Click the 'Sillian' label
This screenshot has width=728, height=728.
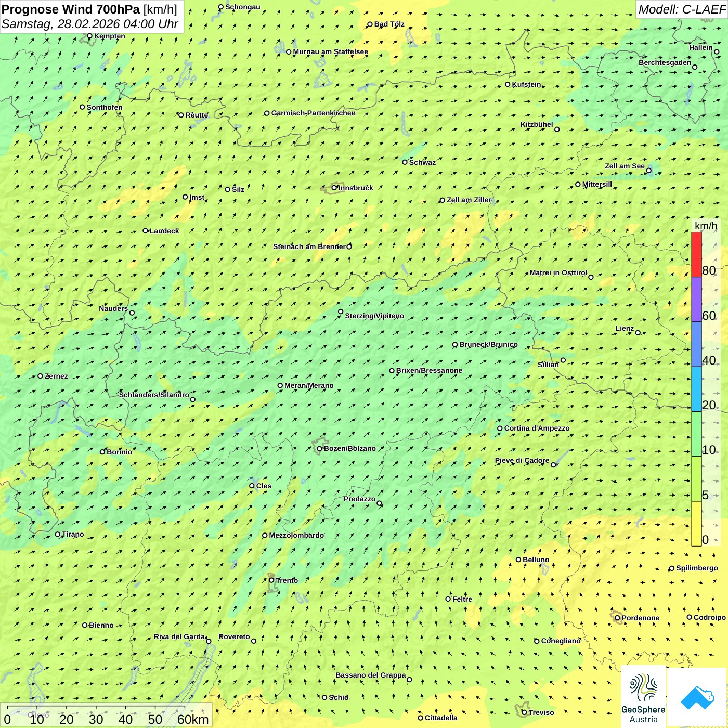[548, 365]
